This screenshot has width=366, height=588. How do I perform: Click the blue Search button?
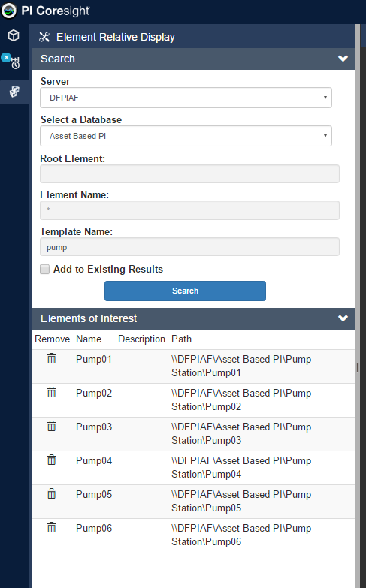point(185,291)
